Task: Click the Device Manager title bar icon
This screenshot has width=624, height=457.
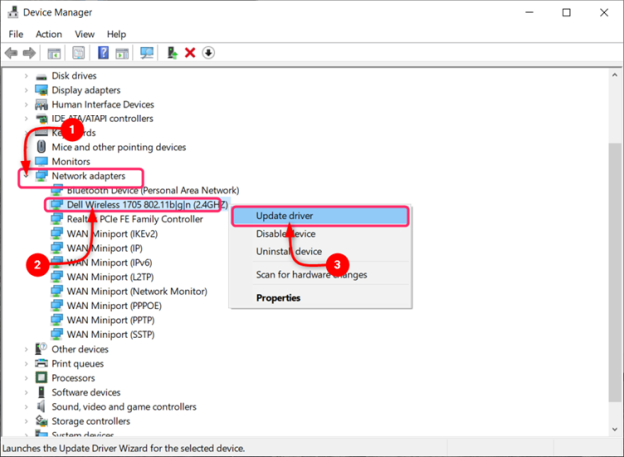Action: tap(13, 12)
